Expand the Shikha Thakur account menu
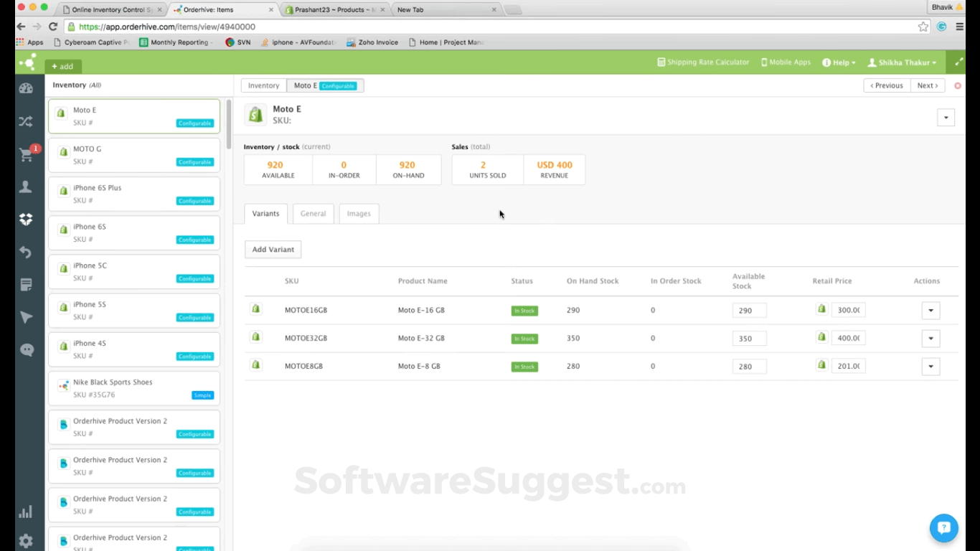The image size is (980, 551). (903, 62)
